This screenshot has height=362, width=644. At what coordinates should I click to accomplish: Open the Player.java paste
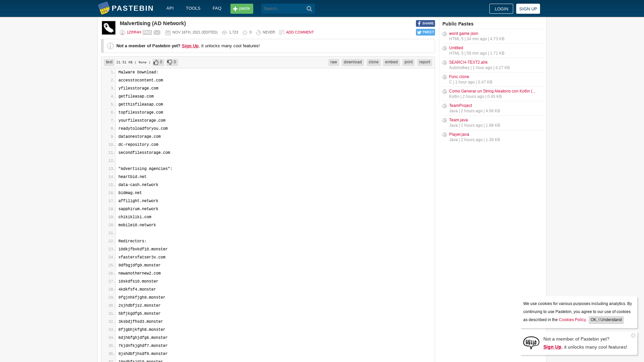click(459, 134)
